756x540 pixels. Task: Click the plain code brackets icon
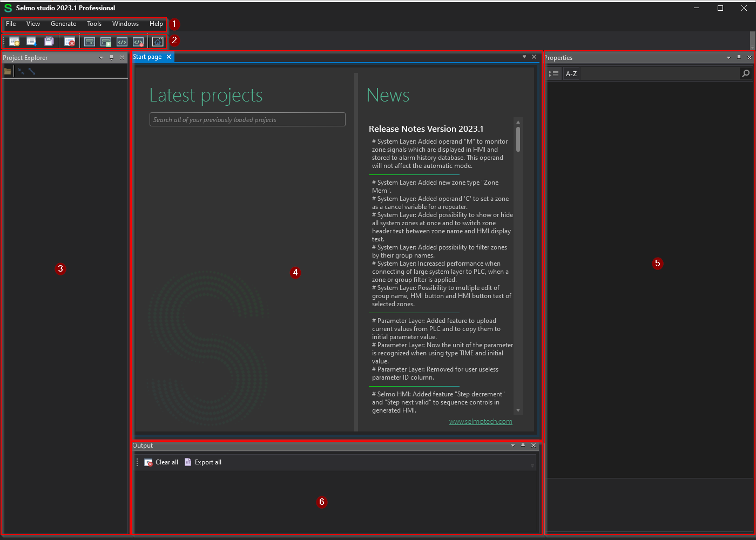click(122, 42)
